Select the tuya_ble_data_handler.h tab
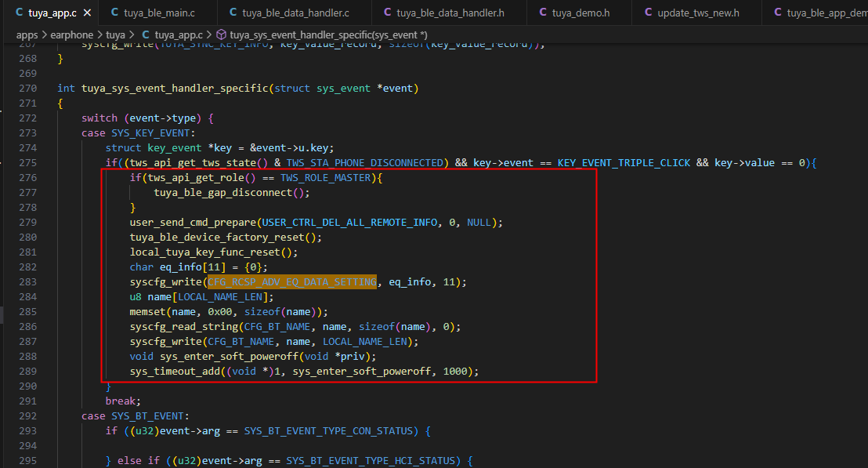 click(443, 13)
